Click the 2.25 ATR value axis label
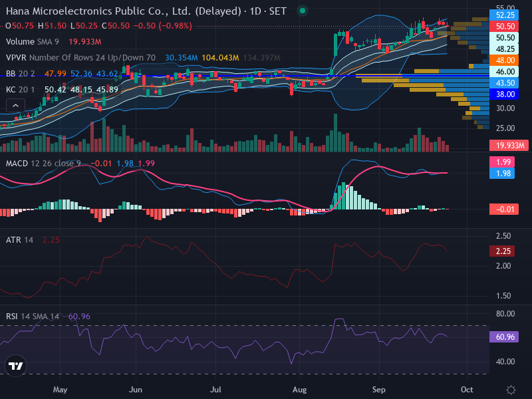This screenshot has width=532, height=399. [x=502, y=251]
